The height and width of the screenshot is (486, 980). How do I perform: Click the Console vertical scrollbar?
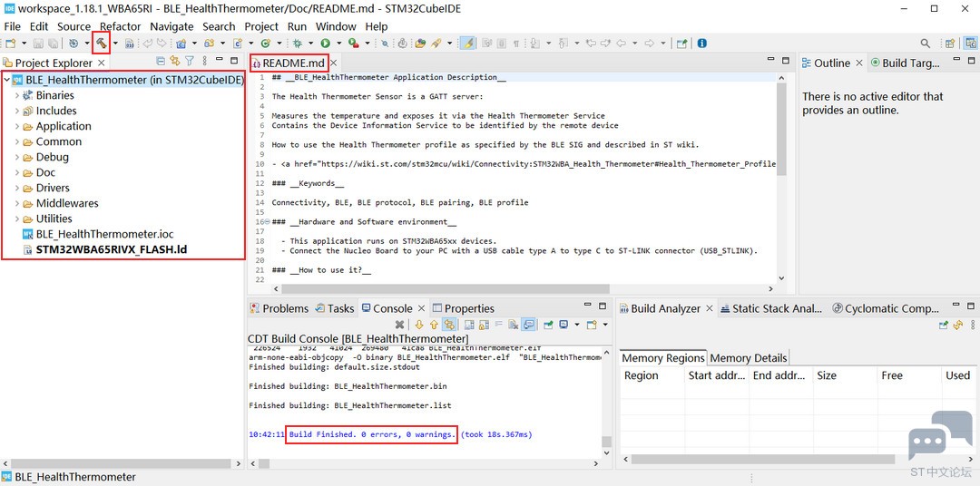point(606,442)
